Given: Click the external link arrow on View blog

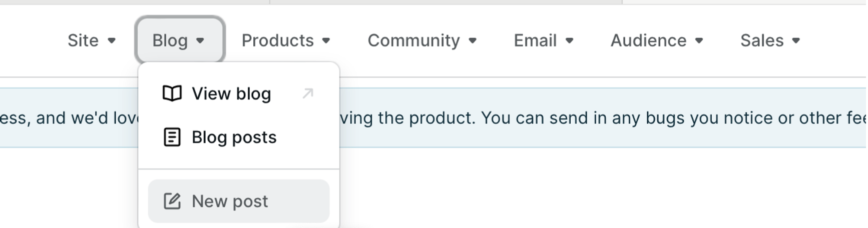Looking at the screenshot, I should (308, 93).
